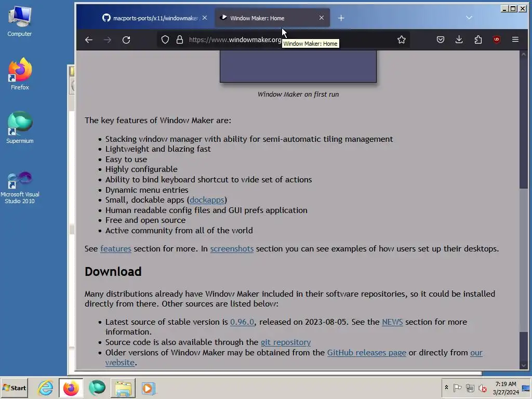Click 'Window Maker on first run' caption

coord(298,95)
